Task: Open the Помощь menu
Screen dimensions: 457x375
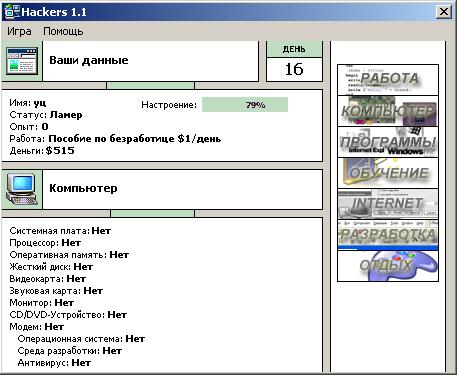Action: click(63, 31)
